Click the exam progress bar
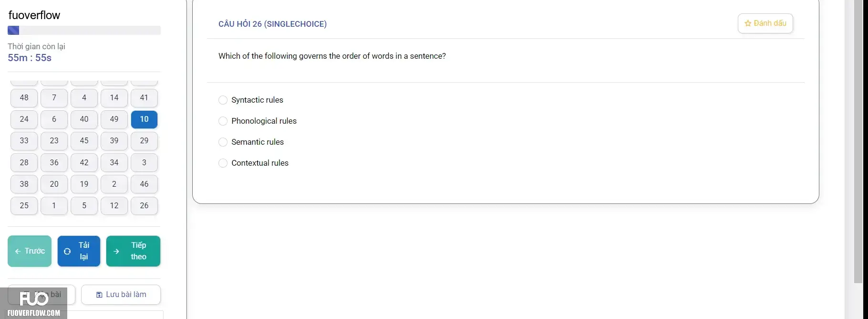This screenshot has width=868, height=319. click(x=84, y=31)
